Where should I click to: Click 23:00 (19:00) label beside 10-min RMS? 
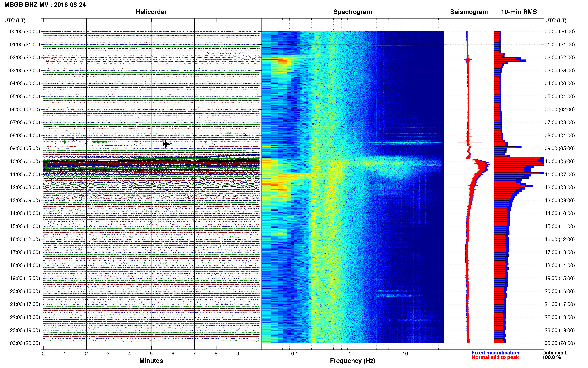click(560, 330)
